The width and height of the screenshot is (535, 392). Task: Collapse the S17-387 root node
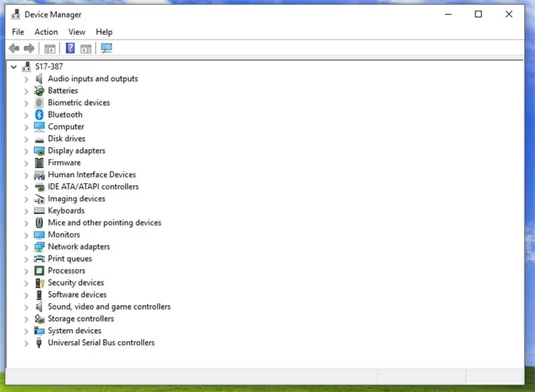[13, 67]
